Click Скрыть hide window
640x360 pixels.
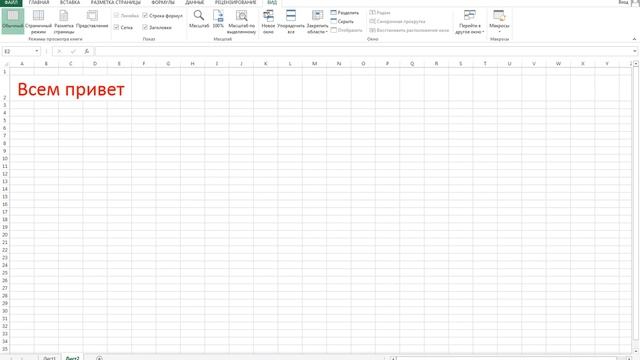click(342, 21)
